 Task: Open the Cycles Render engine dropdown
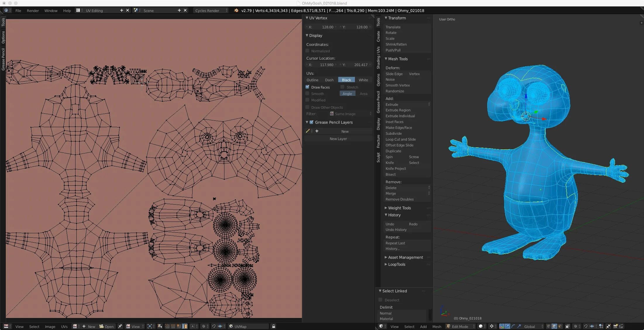point(210,11)
